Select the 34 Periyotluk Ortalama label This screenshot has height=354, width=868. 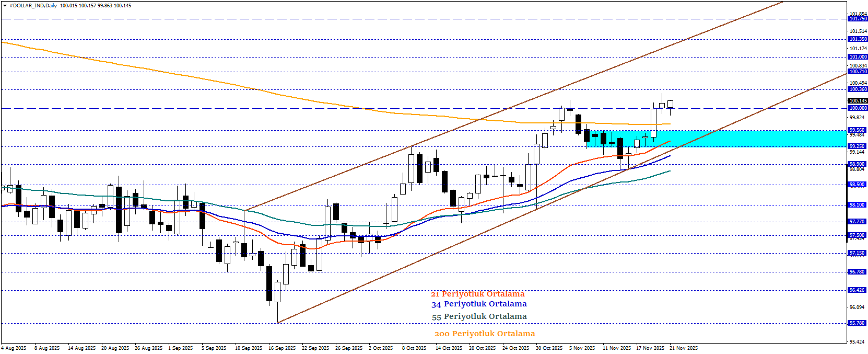pyautogui.click(x=479, y=304)
